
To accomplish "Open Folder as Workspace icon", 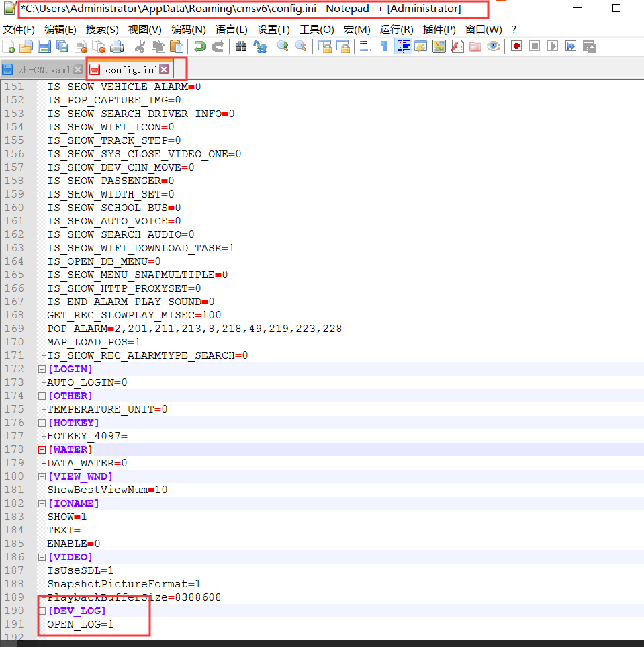I will pos(475,46).
